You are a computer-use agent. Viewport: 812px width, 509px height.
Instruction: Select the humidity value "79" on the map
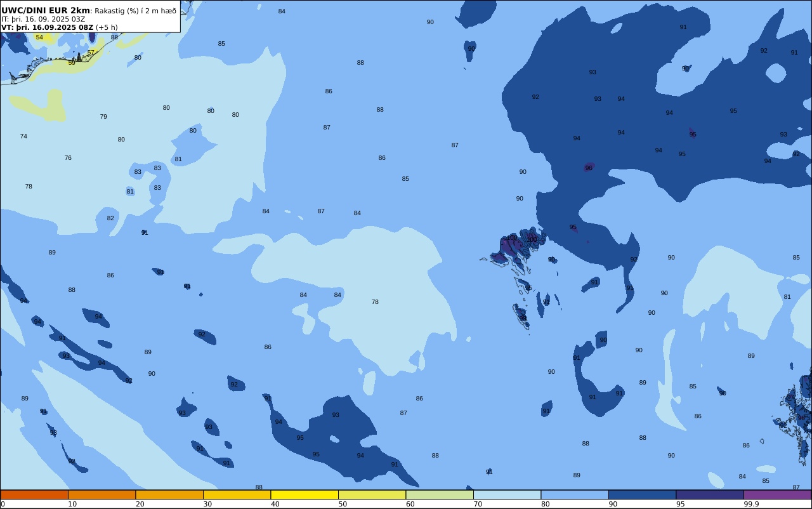[103, 117]
